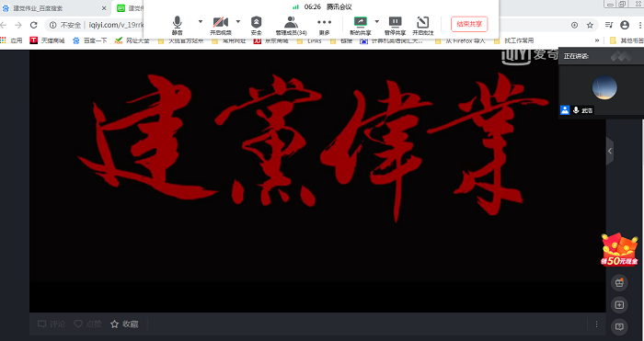Expand camera options dropdown arrow
The height and width of the screenshot is (341, 644).
[237, 21]
